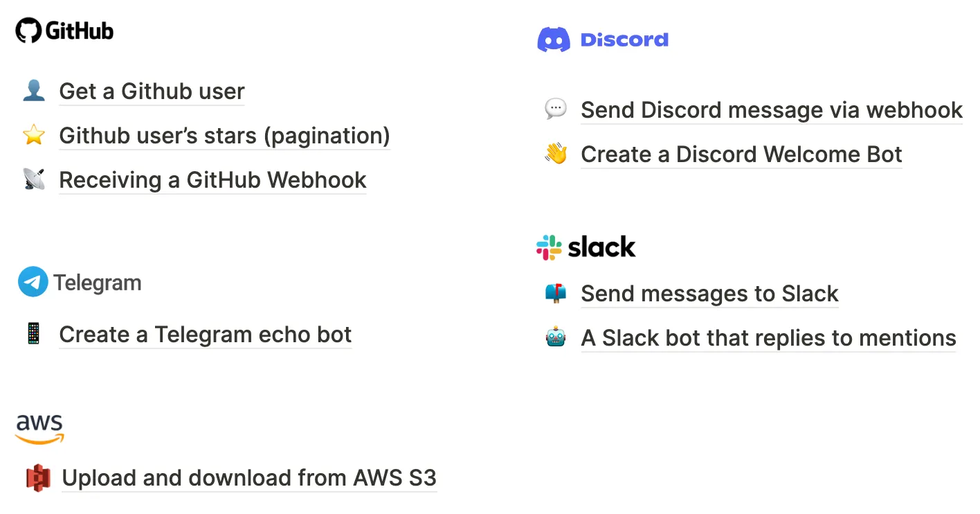Select the star icon for Github stars

[x=33, y=135]
